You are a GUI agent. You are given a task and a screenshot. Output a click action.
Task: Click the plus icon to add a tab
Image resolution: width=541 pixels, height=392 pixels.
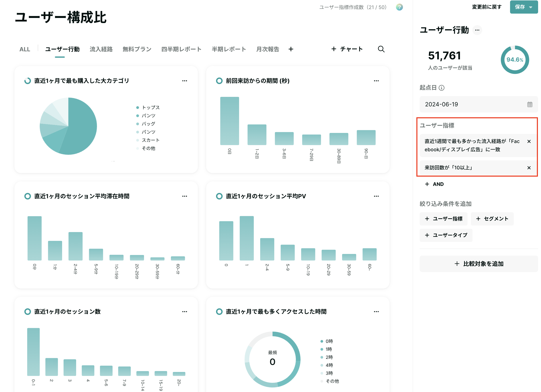[x=291, y=49]
